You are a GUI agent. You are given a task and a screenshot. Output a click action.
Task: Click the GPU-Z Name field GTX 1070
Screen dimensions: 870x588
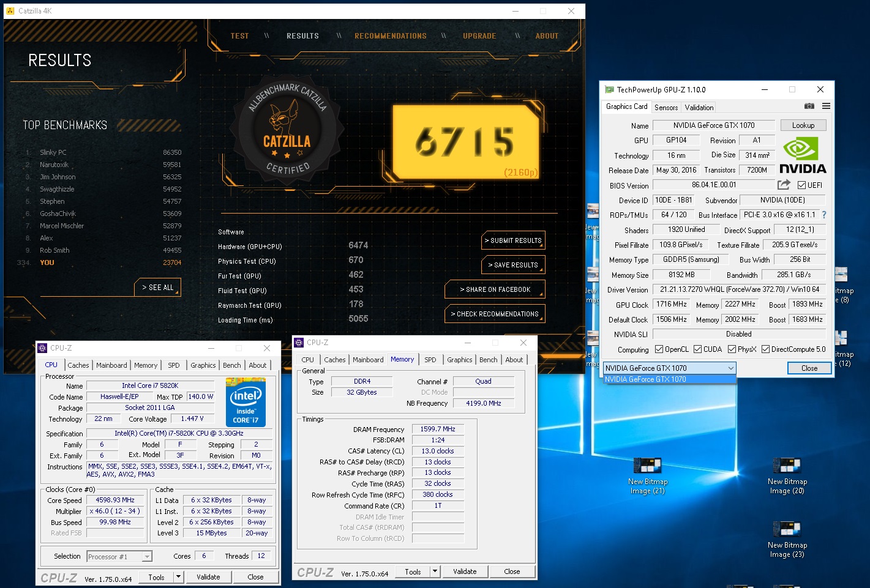click(x=714, y=125)
